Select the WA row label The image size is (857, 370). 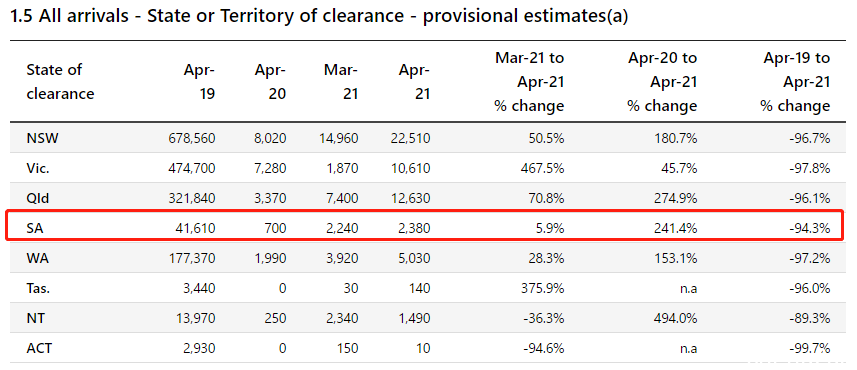click(x=37, y=259)
